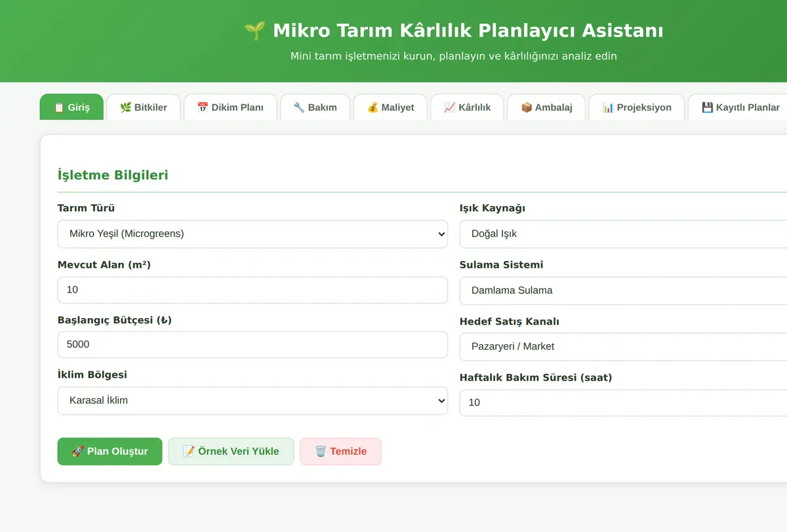The height and width of the screenshot is (532, 787).
Task: Open the Giriş tab
Action: [71, 107]
